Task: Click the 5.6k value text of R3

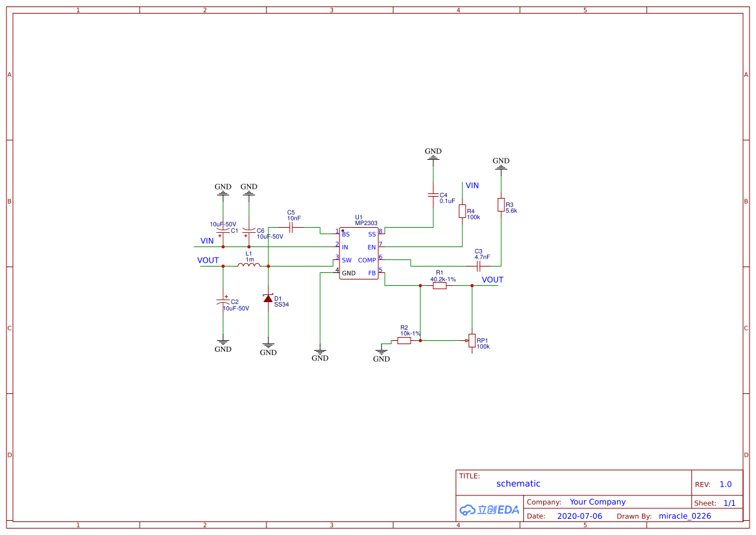Action: coord(511,211)
